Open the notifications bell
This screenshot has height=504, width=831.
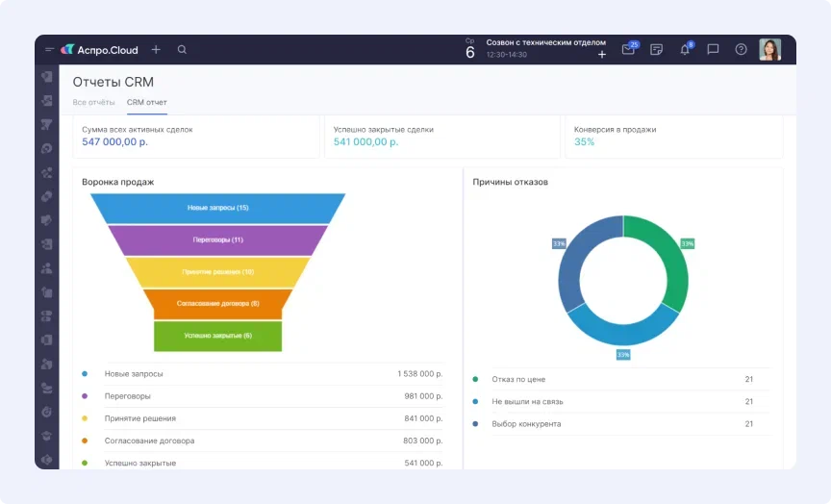685,50
